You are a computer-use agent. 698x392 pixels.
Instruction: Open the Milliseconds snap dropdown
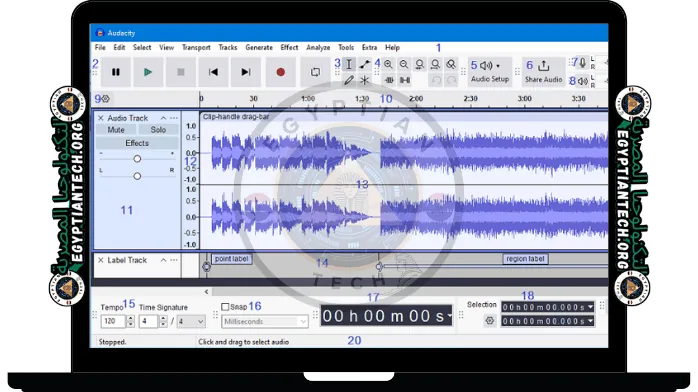coord(265,321)
